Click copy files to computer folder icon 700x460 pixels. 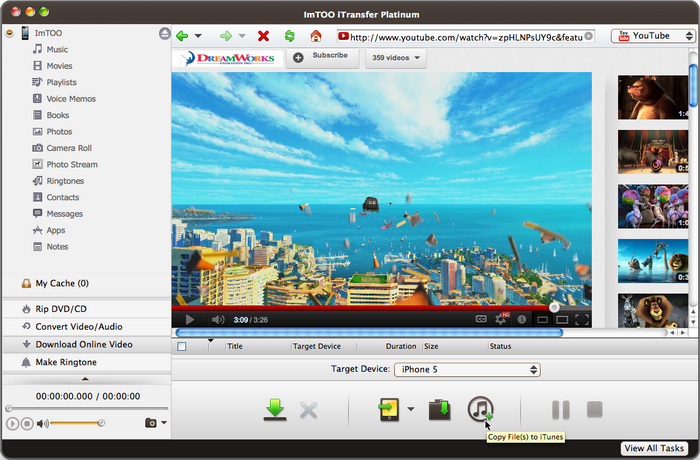click(440, 410)
